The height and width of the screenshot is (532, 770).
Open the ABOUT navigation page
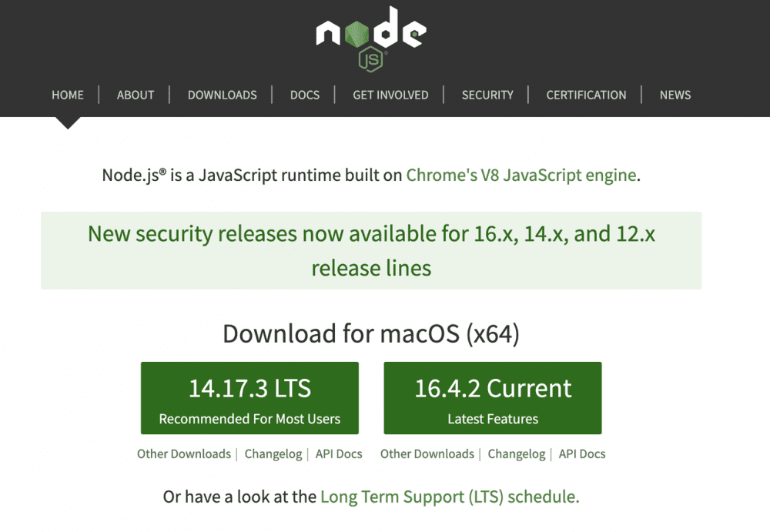(x=136, y=95)
